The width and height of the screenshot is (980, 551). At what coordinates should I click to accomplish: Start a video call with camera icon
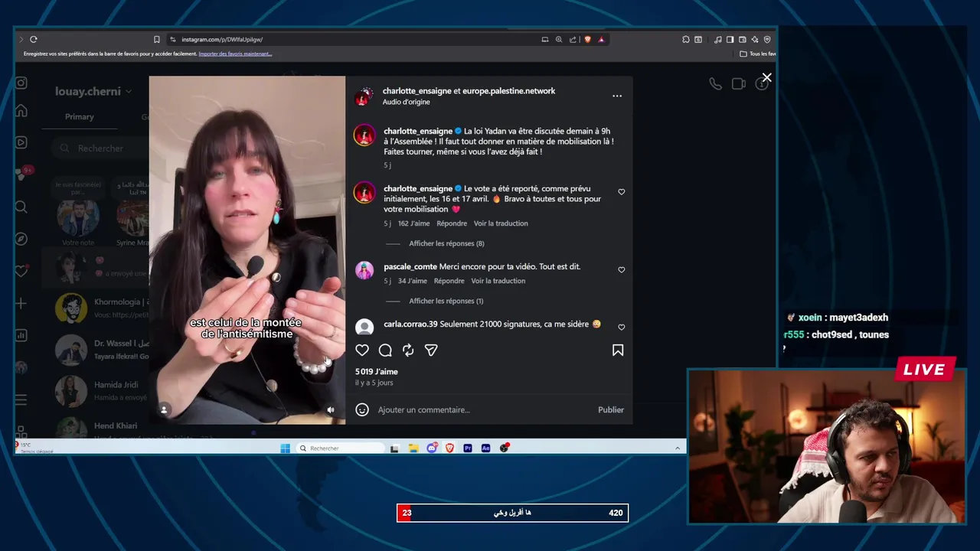[x=738, y=84]
